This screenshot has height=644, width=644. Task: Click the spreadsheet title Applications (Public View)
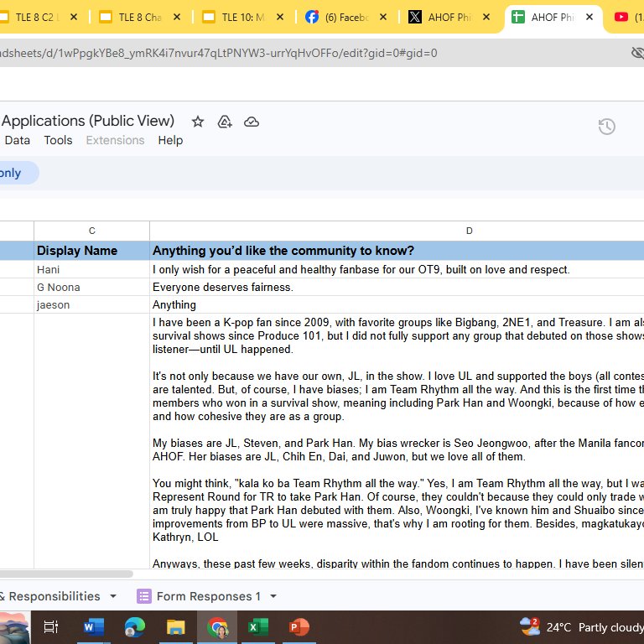[88, 121]
